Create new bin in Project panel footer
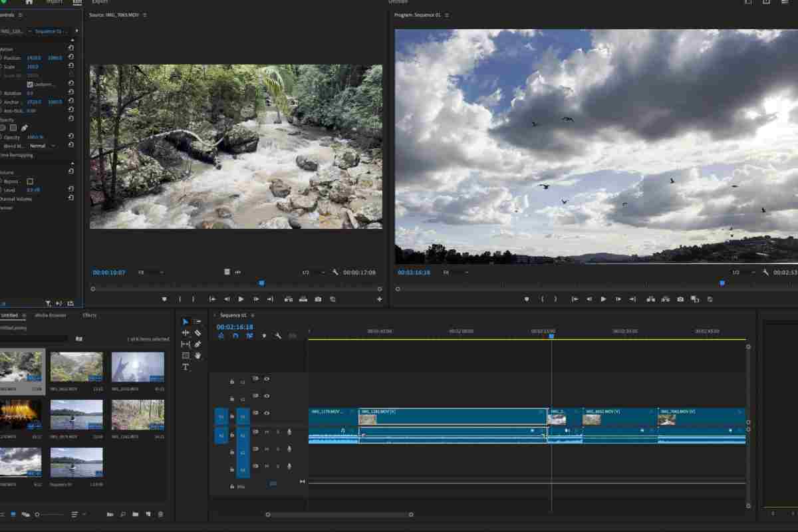This screenshot has width=798, height=532. coord(135,514)
